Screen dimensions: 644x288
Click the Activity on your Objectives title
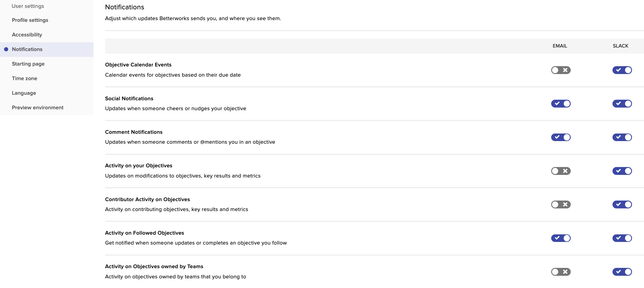click(x=139, y=166)
